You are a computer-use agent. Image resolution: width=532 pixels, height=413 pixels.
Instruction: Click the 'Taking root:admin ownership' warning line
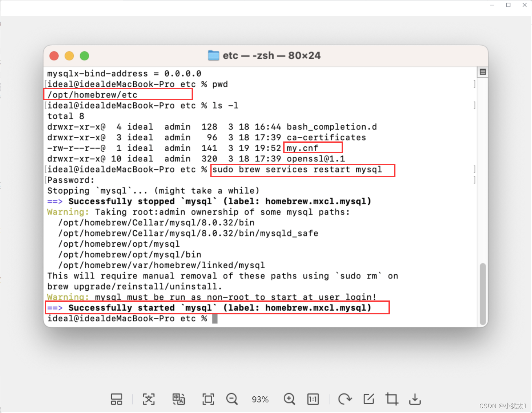[x=199, y=212]
